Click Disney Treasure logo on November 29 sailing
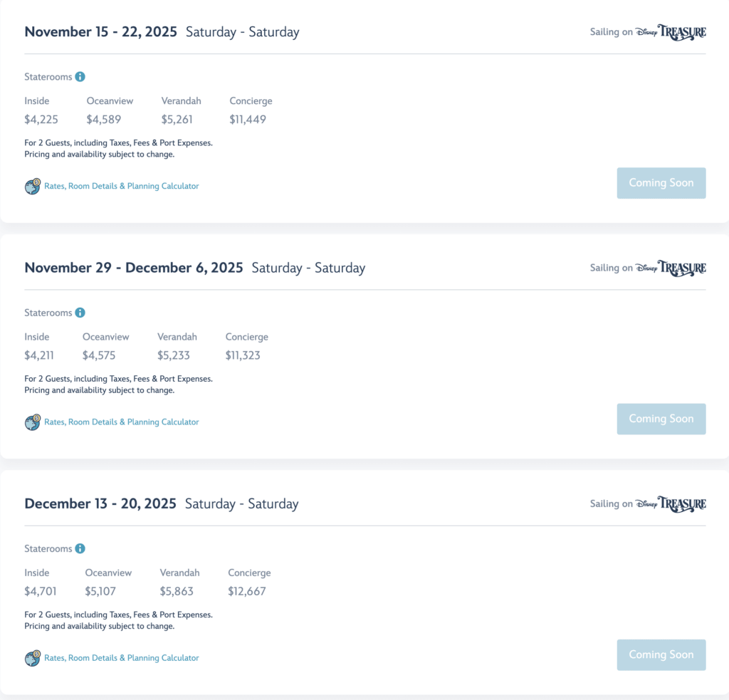The height and width of the screenshot is (700, 729). [671, 268]
